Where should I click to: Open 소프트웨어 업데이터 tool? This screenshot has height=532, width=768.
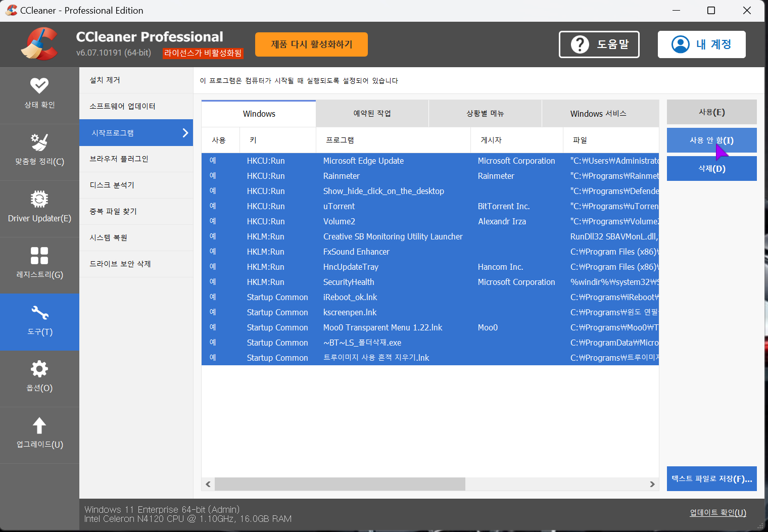136,107
